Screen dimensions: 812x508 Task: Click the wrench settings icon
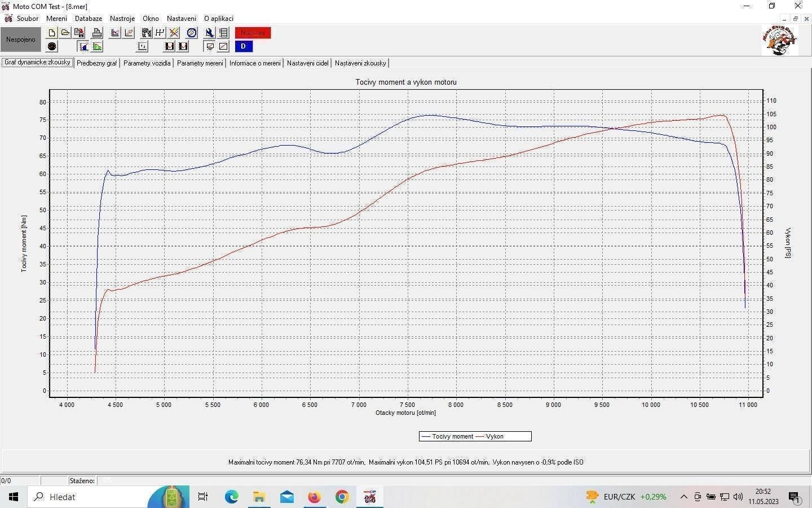209,33
